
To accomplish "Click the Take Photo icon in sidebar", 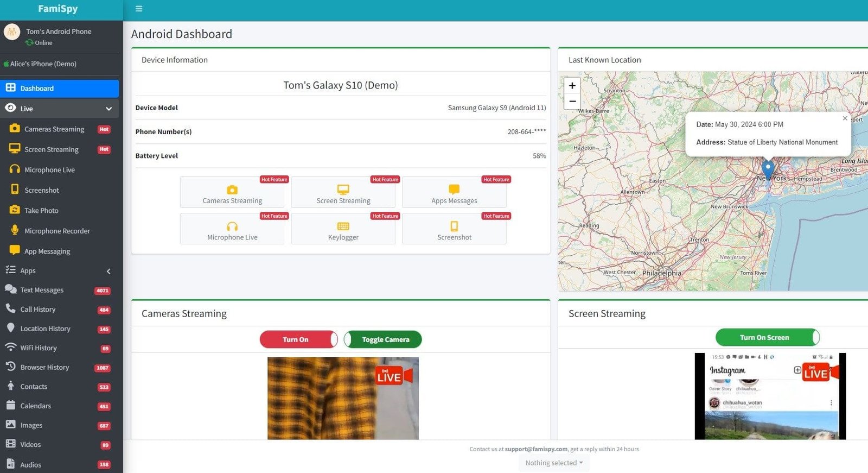I will [x=15, y=210].
